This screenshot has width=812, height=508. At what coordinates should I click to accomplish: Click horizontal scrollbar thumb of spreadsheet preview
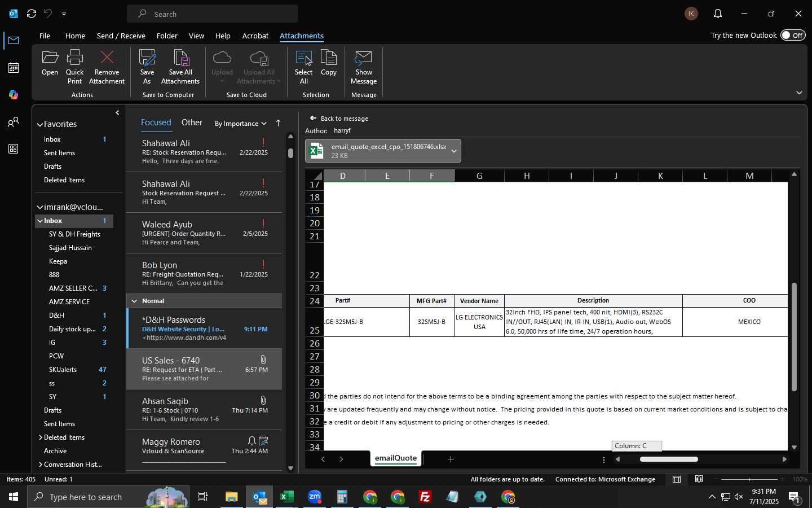click(x=669, y=459)
